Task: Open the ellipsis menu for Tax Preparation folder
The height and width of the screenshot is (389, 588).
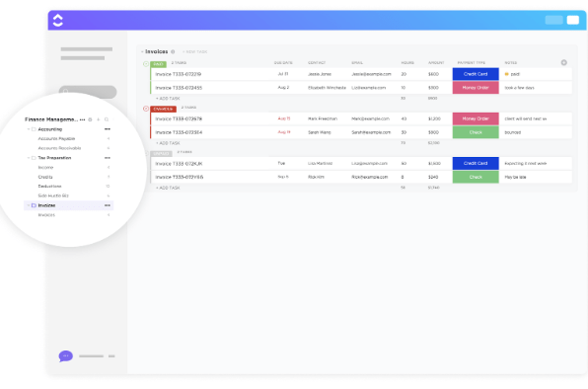Action: pyautogui.click(x=108, y=158)
